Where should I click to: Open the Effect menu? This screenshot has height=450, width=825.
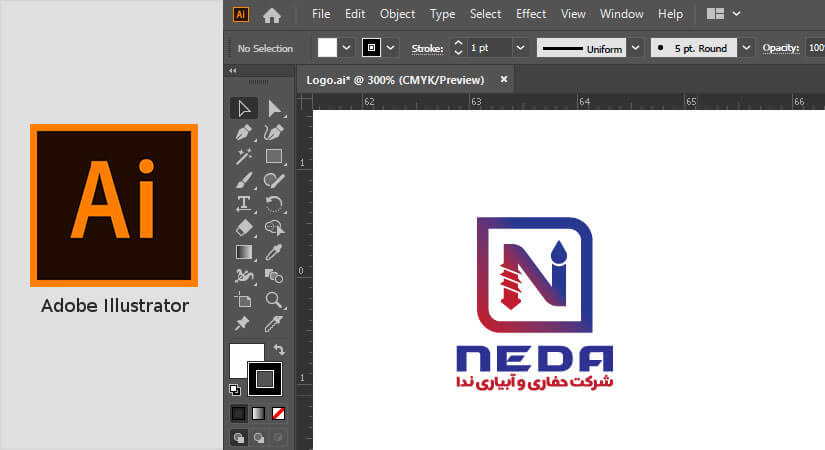click(531, 14)
